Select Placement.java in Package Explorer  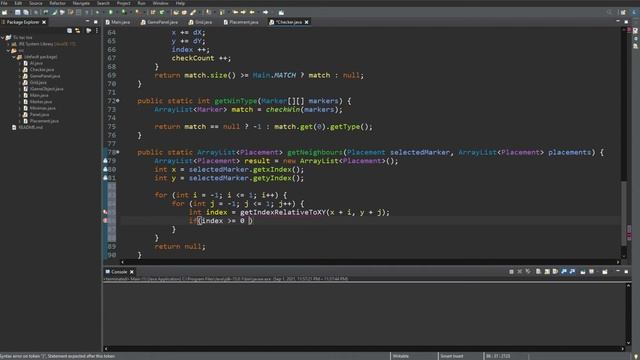[44, 121]
